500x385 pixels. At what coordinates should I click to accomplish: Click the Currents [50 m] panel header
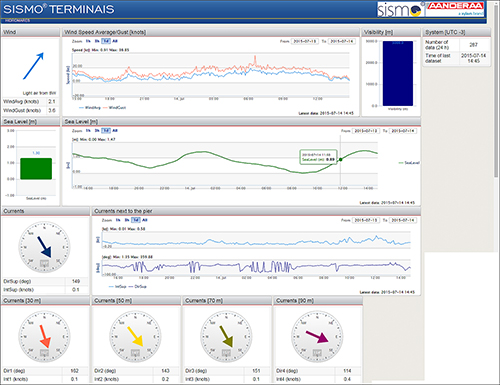pyautogui.click(x=136, y=301)
